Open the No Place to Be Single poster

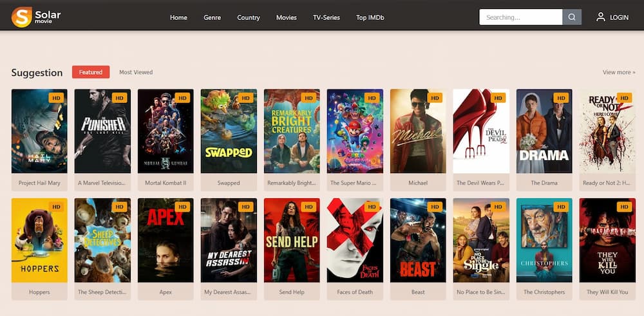pos(481,240)
